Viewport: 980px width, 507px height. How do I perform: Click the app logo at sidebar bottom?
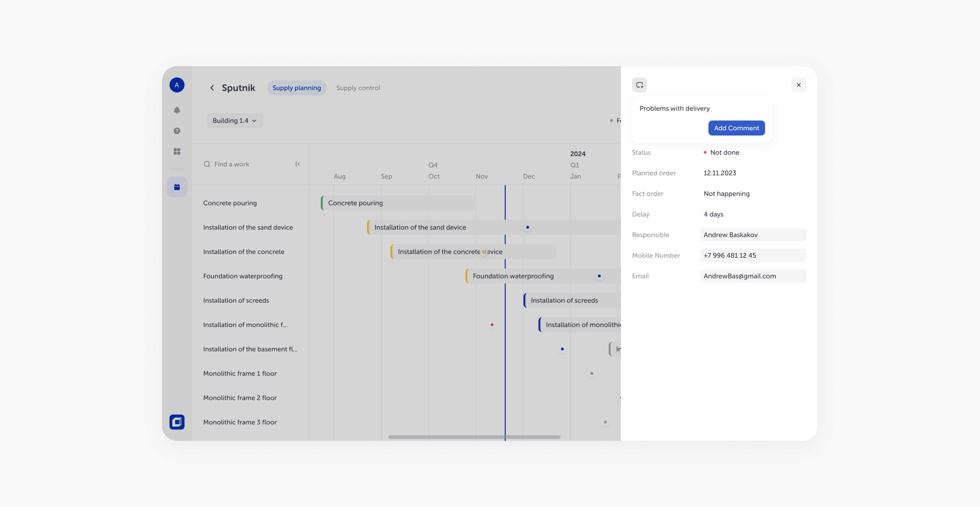[177, 422]
